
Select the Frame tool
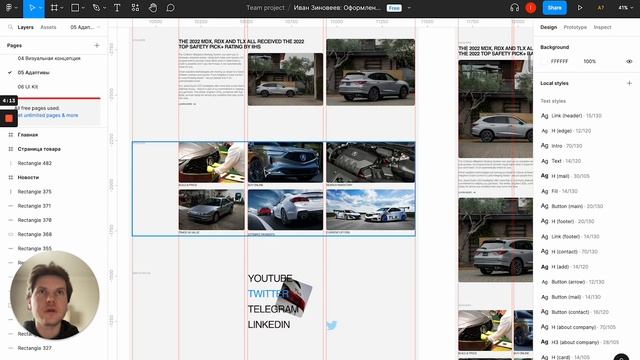[x=54, y=8]
